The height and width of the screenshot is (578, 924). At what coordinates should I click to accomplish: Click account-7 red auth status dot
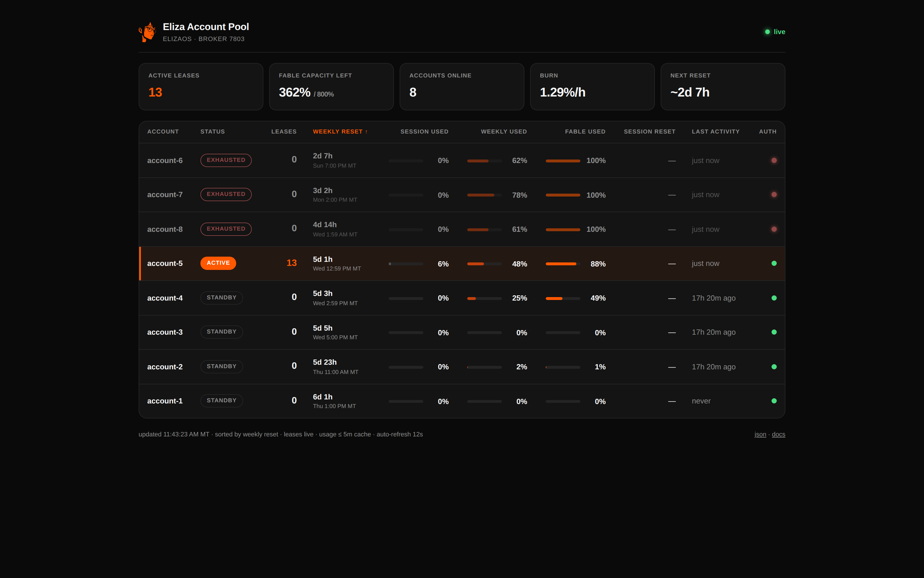pyautogui.click(x=774, y=194)
